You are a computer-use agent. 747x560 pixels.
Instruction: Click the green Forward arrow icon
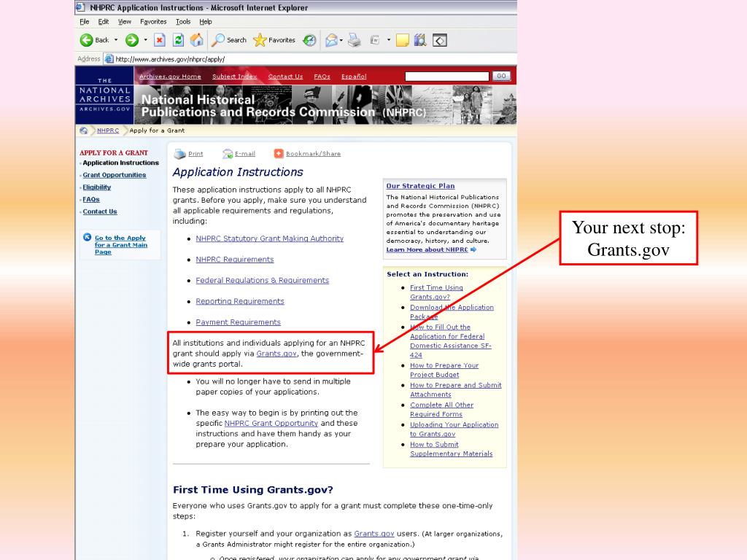[132, 41]
